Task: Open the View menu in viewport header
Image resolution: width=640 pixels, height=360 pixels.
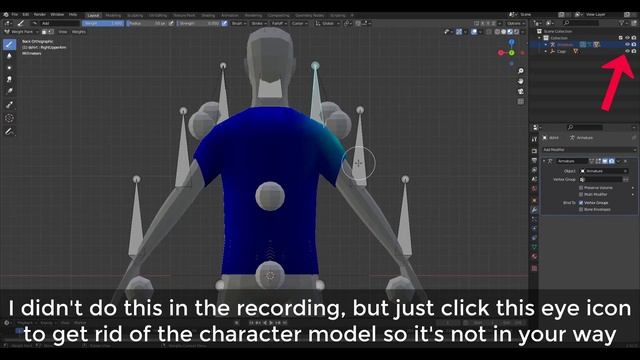Action: pyautogui.click(x=62, y=31)
